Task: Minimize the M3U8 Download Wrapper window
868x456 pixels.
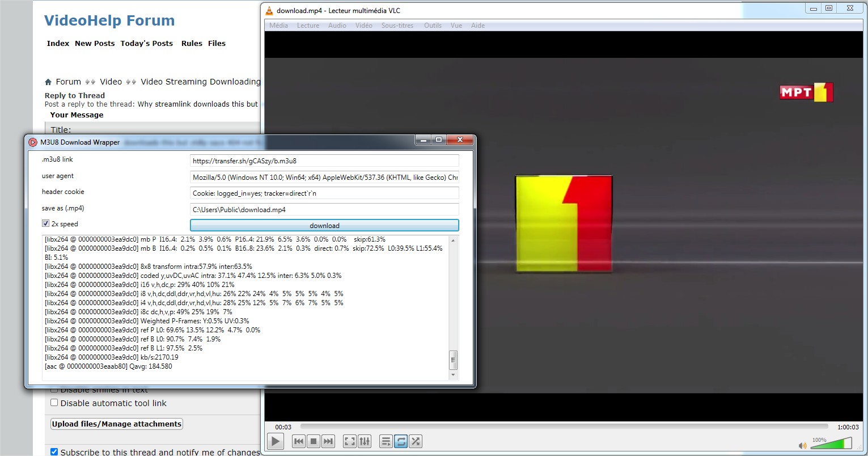Action: 423,140
